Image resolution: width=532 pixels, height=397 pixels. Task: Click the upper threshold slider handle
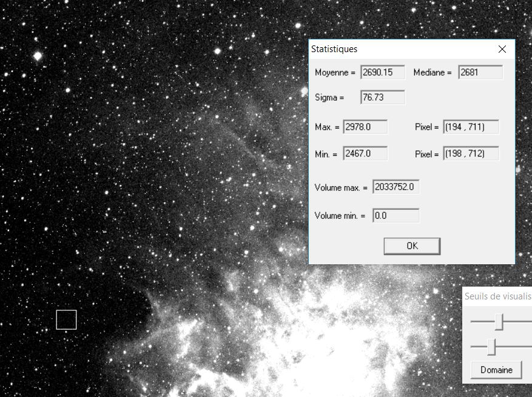click(499, 322)
